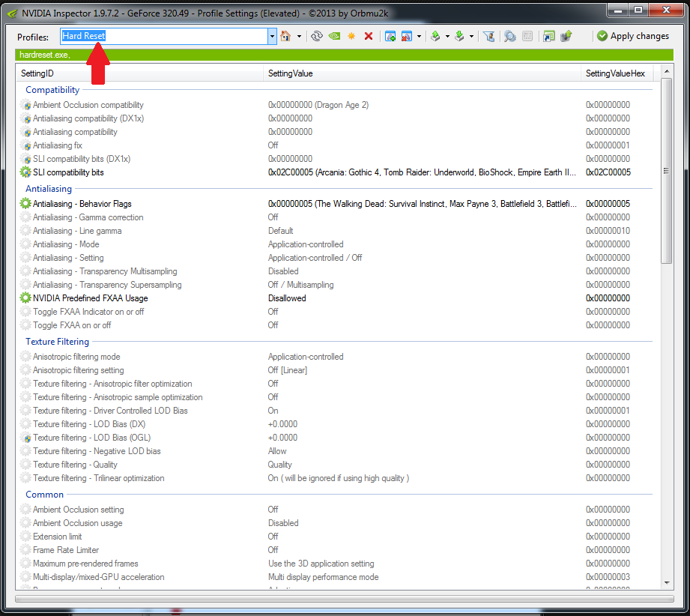Sort by the SettingValueHex column header
This screenshot has width=690, height=616.
tap(617, 73)
